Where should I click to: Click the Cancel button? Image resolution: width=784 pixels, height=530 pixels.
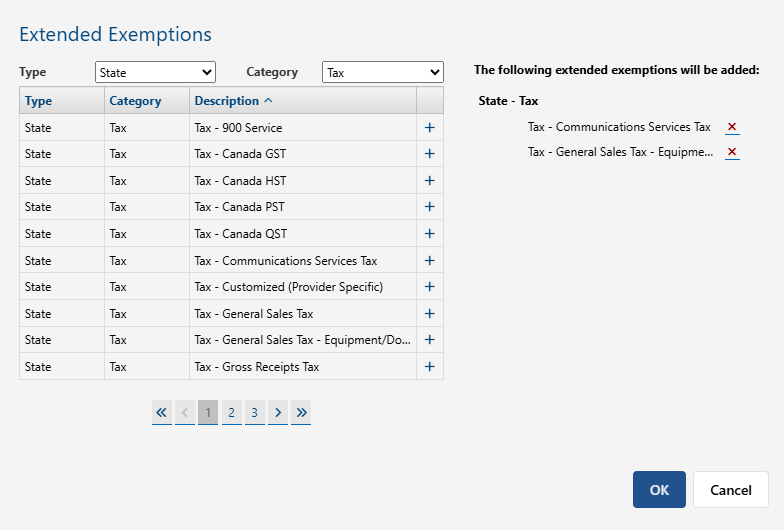click(730, 490)
